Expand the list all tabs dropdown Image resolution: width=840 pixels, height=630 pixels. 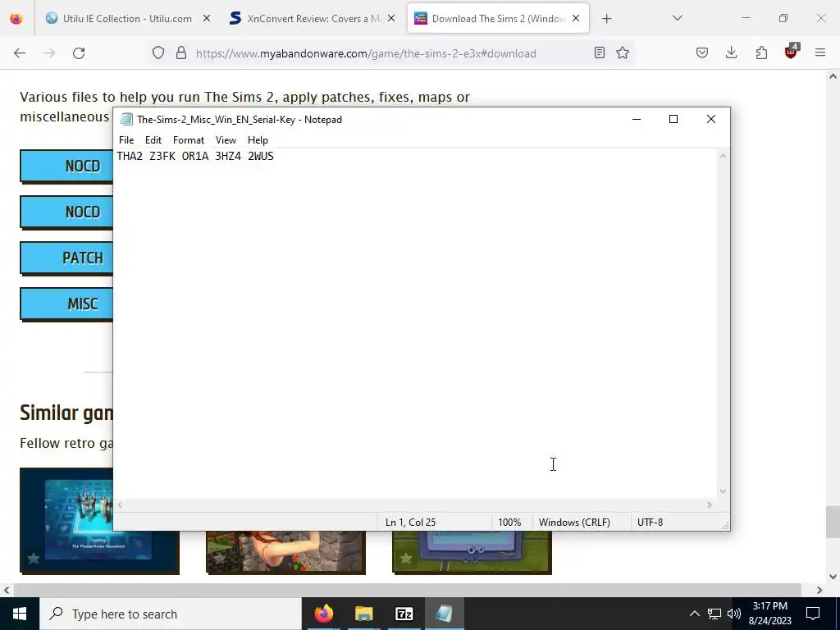coord(677,18)
